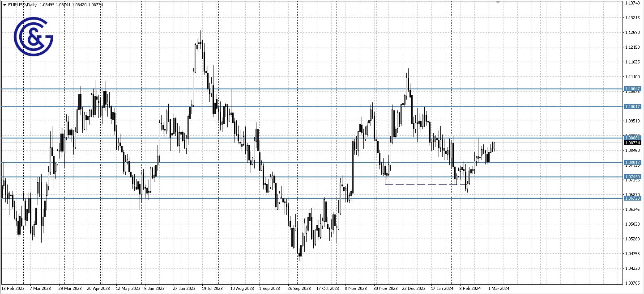
Task: Select the dashed rectangle drawn on the chart
Action: (421, 184)
